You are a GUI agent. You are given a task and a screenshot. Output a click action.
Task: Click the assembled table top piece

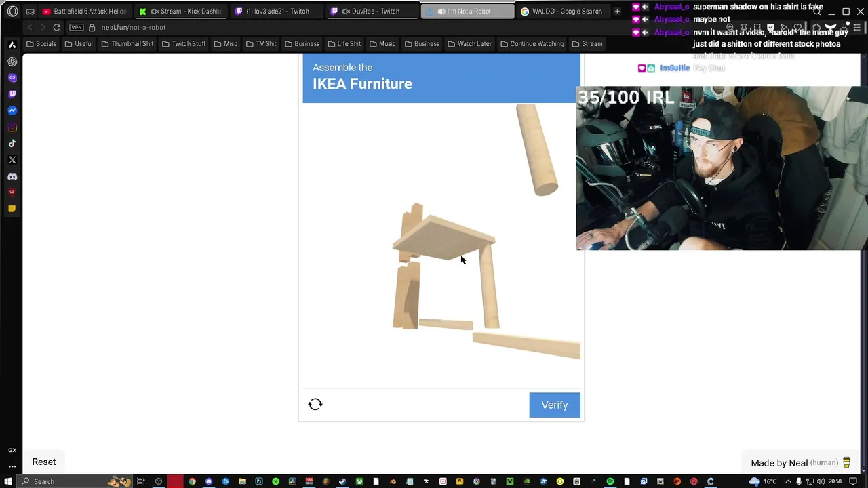[444, 237]
